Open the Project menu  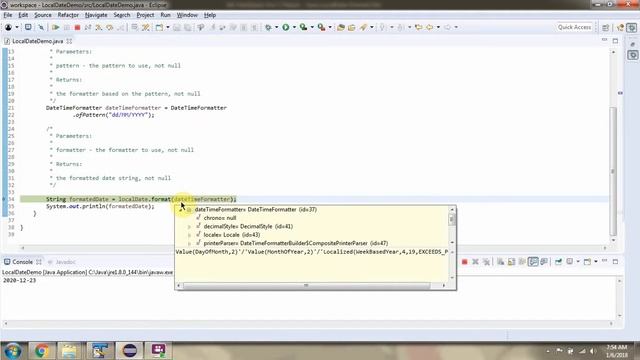coord(145,15)
